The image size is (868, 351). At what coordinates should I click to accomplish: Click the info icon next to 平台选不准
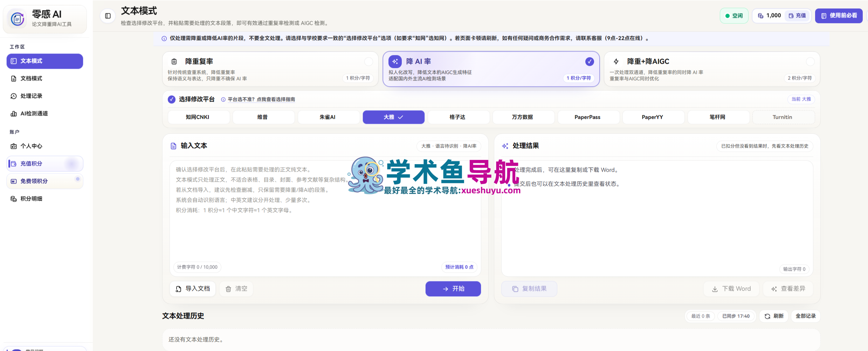(223, 100)
